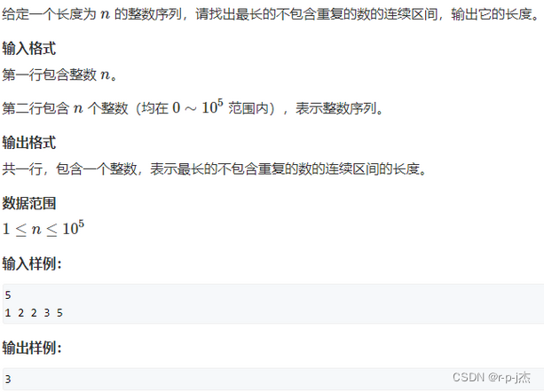Click the text 输出它的长度
544x392 pixels.
pyautogui.click(x=492, y=14)
